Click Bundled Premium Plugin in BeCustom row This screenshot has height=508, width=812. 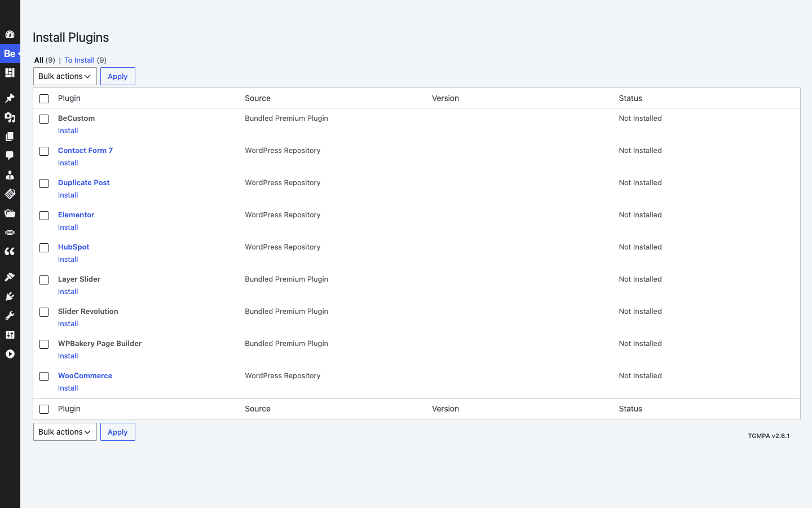pos(286,118)
